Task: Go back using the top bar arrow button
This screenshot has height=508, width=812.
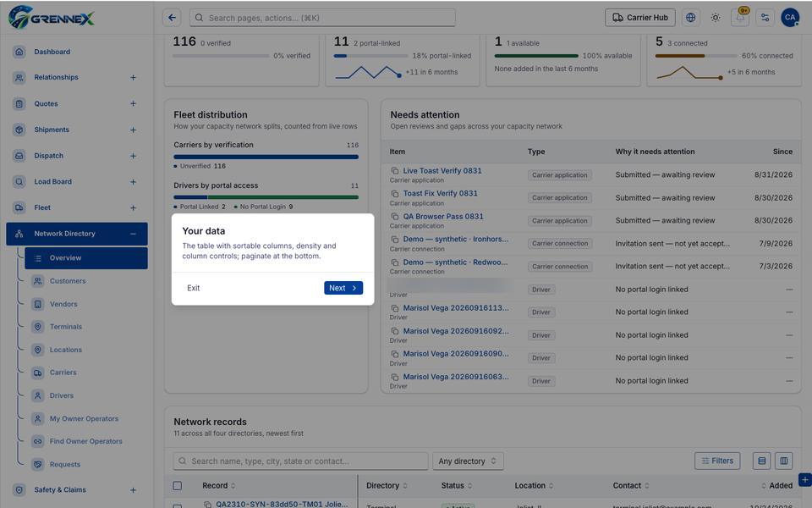Action: (x=172, y=18)
